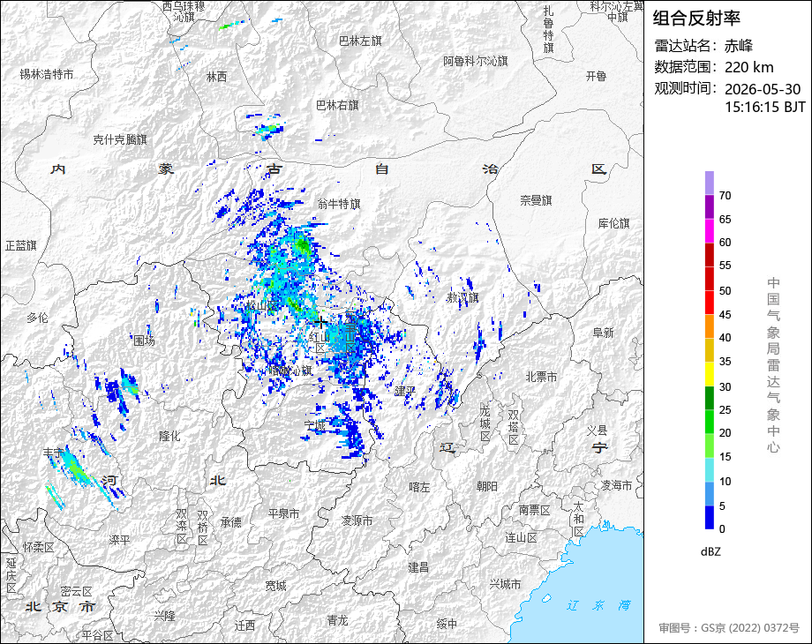Click the 平泉市 map label

[284, 513]
